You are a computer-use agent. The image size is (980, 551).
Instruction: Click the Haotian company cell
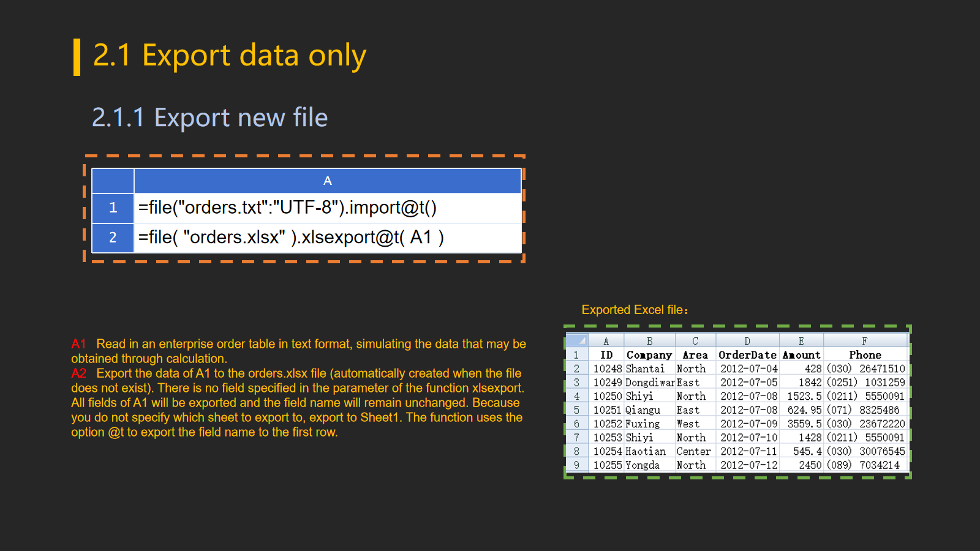tap(646, 451)
